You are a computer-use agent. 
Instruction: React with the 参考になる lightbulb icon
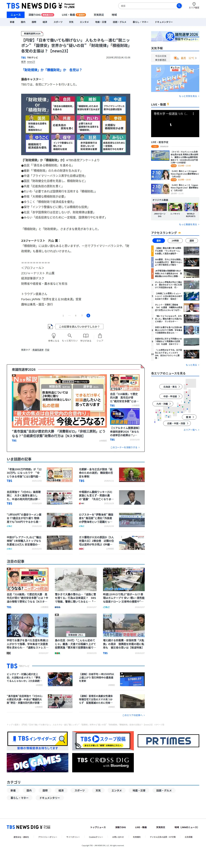pos(53,337)
